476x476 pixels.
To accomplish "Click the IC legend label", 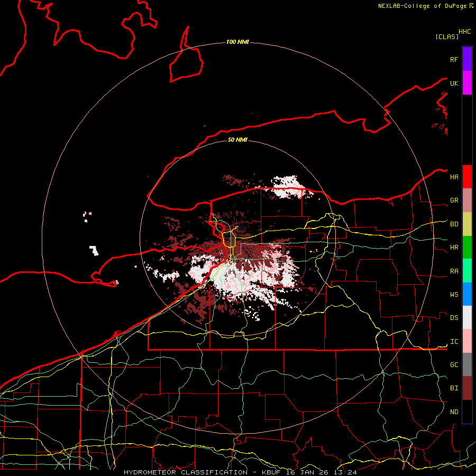I will pyautogui.click(x=454, y=342).
